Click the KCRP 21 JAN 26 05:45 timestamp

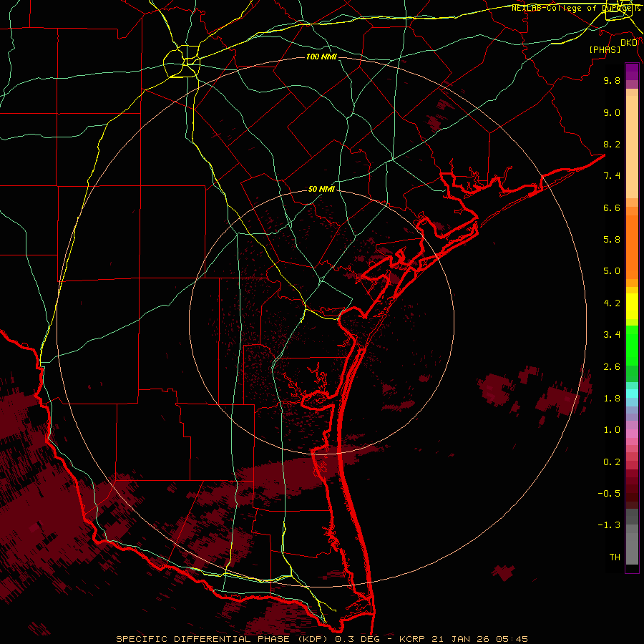(x=464, y=639)
